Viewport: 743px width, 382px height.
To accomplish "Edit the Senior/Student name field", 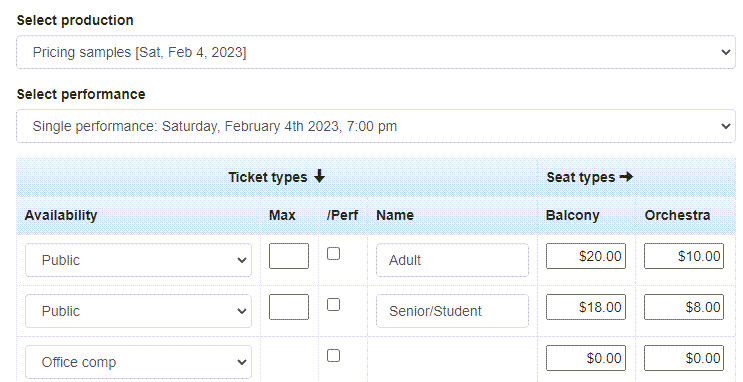I will pyautogui.click(x=452, y=311).
